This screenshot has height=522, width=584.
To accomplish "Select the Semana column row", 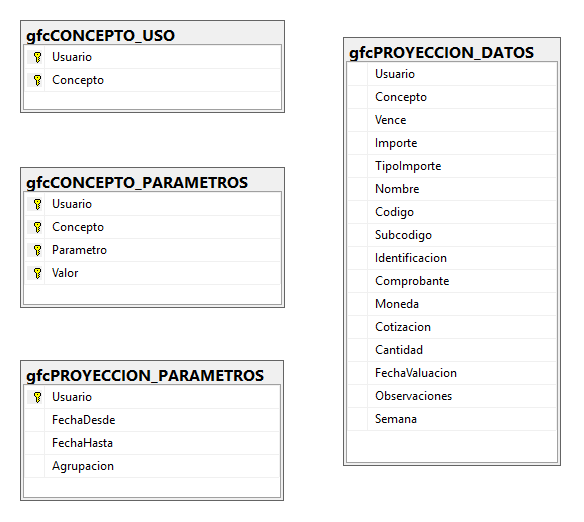I will [x=452, y=419].
